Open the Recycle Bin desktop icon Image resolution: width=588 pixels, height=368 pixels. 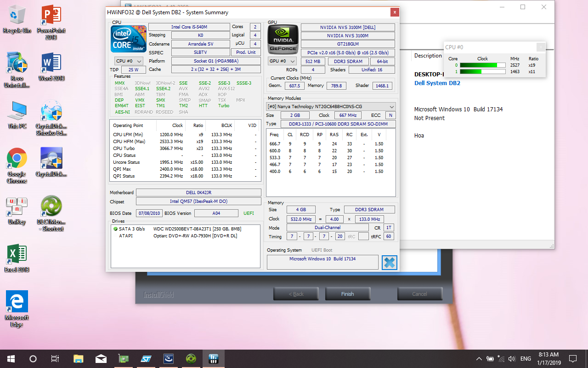click(17, 19)
